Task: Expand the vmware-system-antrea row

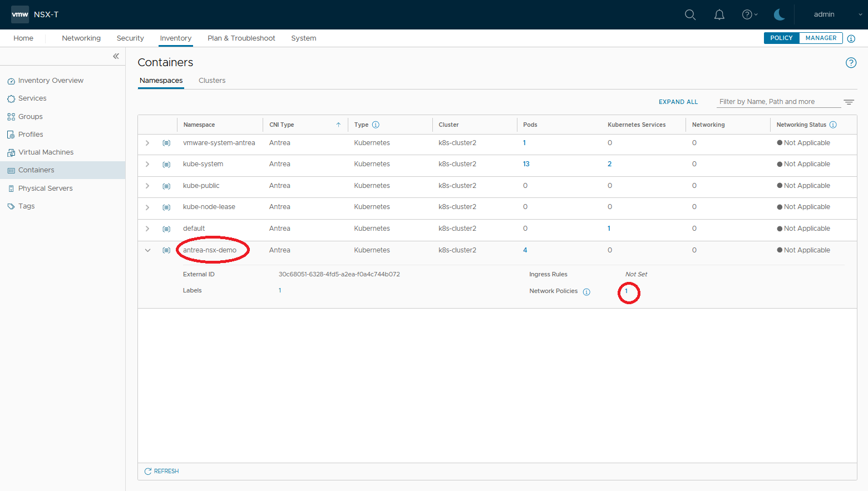Action: tap(147, 143)
